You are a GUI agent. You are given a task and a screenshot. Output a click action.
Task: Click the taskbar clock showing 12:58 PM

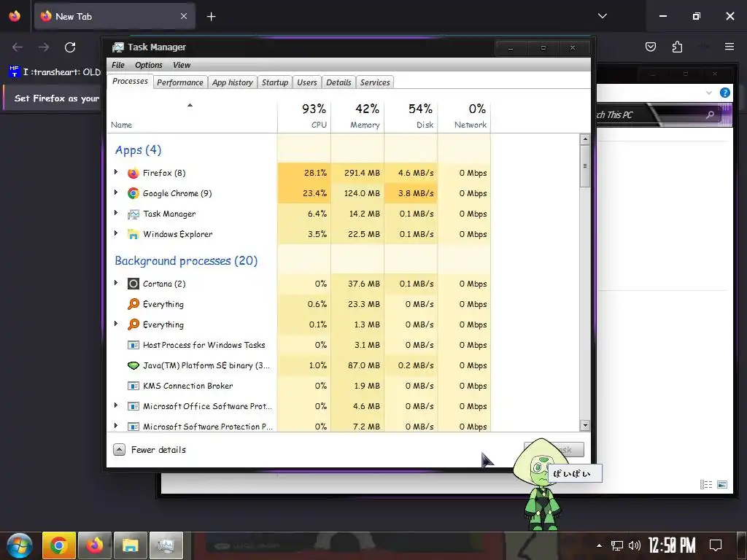pyautogui.click(x=672, y=545)
